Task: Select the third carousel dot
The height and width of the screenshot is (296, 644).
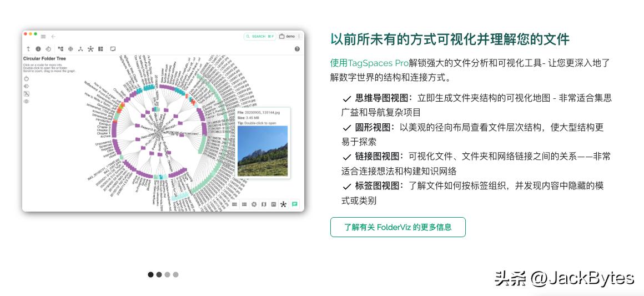Action: pos(167,275)
